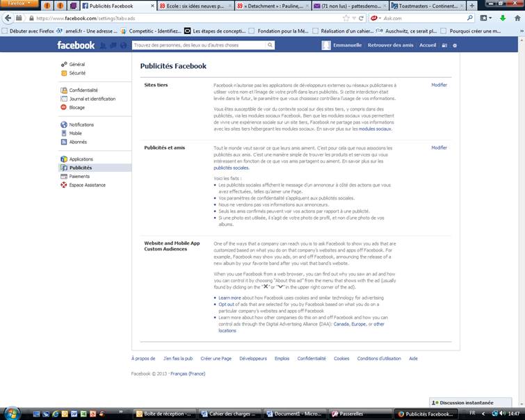525x420 pixels.
Task: Expand hidden Quick Launch icons in taskbar
Action: click(x=121, y=412)
